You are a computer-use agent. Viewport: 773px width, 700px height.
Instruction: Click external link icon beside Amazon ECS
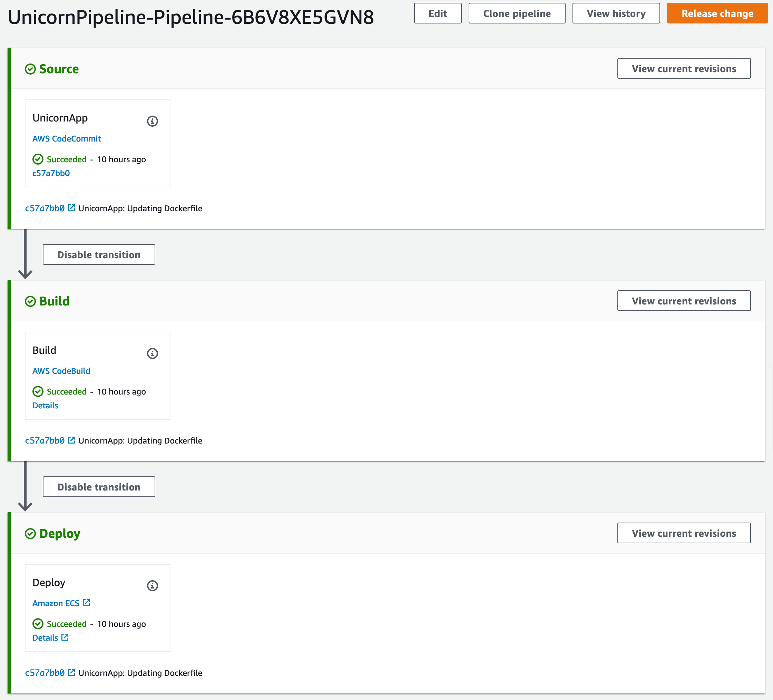click(86, 603)
